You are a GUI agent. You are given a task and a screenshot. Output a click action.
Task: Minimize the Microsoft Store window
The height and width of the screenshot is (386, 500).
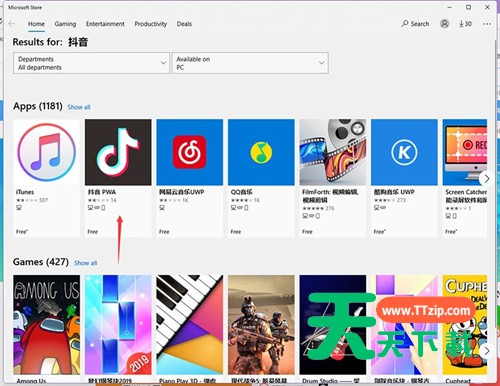pos(450,7)
